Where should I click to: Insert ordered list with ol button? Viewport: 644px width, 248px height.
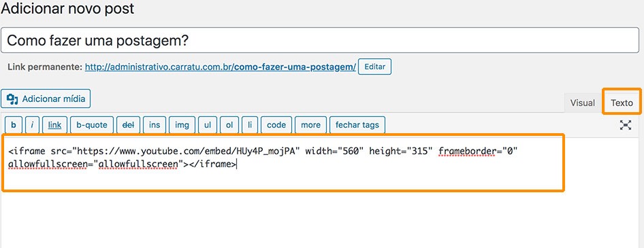click(229, 125)
